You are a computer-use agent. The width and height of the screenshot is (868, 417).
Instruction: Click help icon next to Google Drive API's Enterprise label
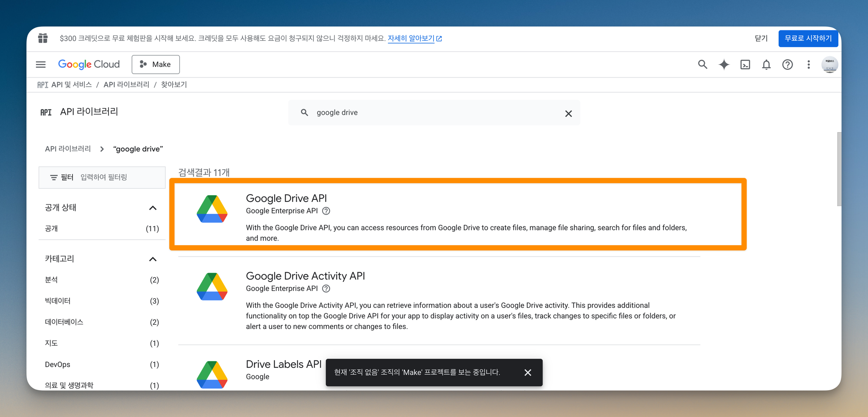click(326, 211)
